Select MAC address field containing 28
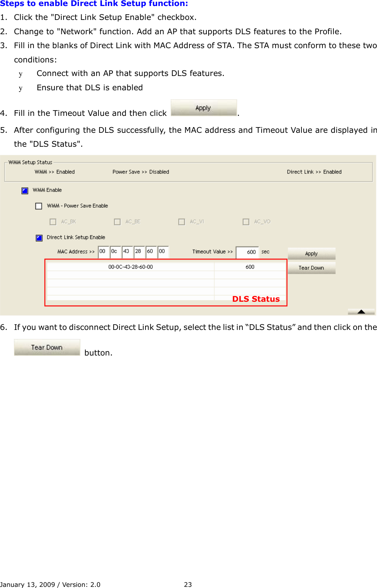Image resolution: width=377 pixels, height=588 pixels. (x=139, y=252)
